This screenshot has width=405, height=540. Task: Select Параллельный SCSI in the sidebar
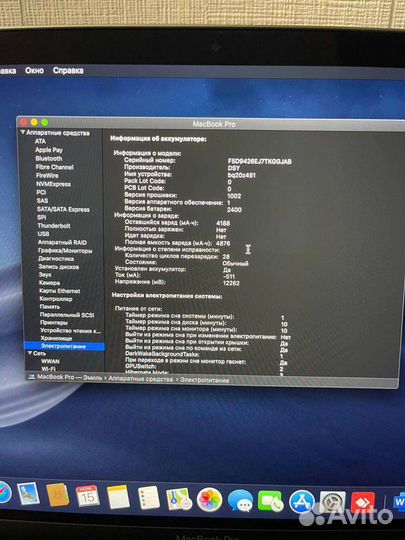coord(67,315)
